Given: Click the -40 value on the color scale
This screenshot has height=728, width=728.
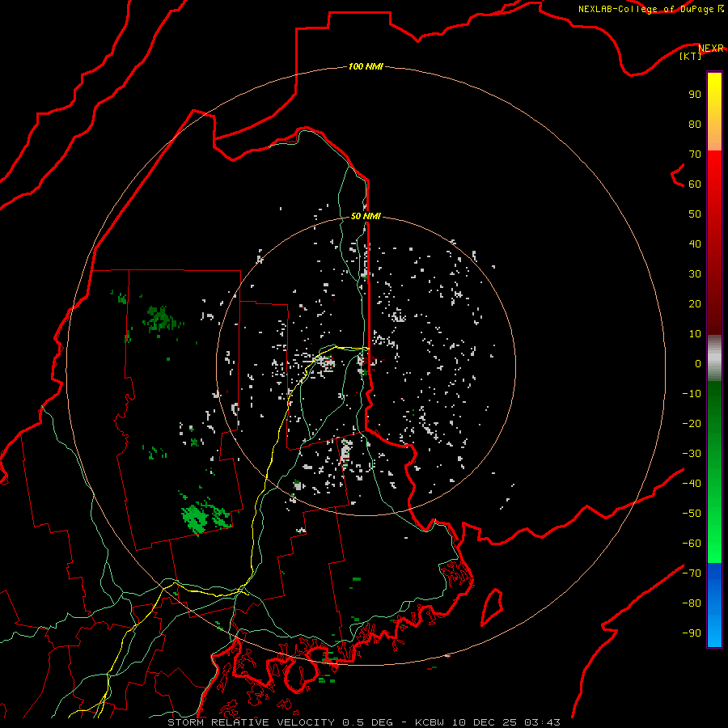Looking at the screenshot, I should pos(692,484).
